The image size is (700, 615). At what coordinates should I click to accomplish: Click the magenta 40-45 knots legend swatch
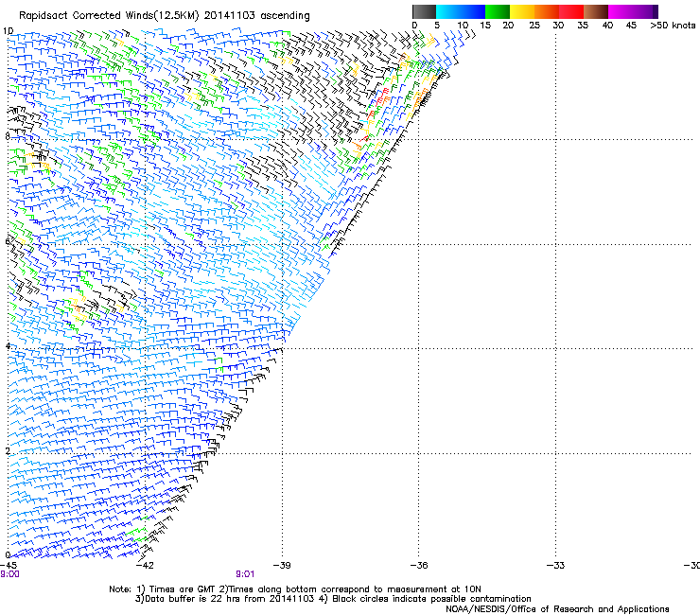(x=621, y=11)
